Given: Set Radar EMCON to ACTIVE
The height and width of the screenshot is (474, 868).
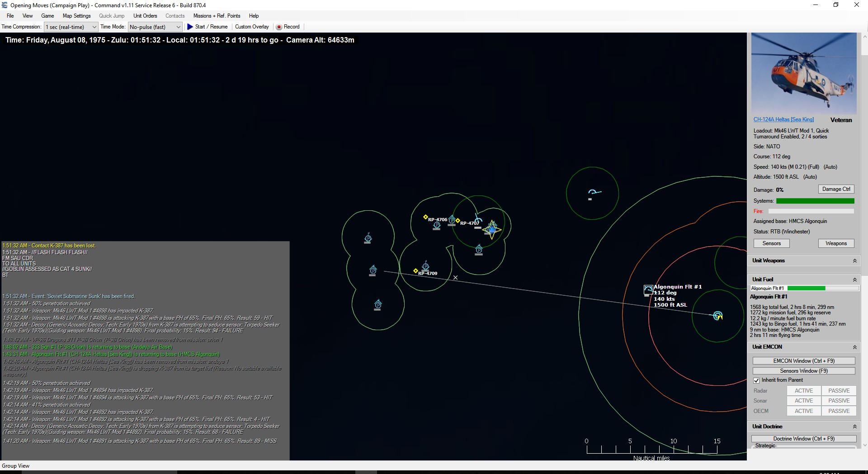Looking at the screenshot, I should pyautogui.click(x=804, y=391).
